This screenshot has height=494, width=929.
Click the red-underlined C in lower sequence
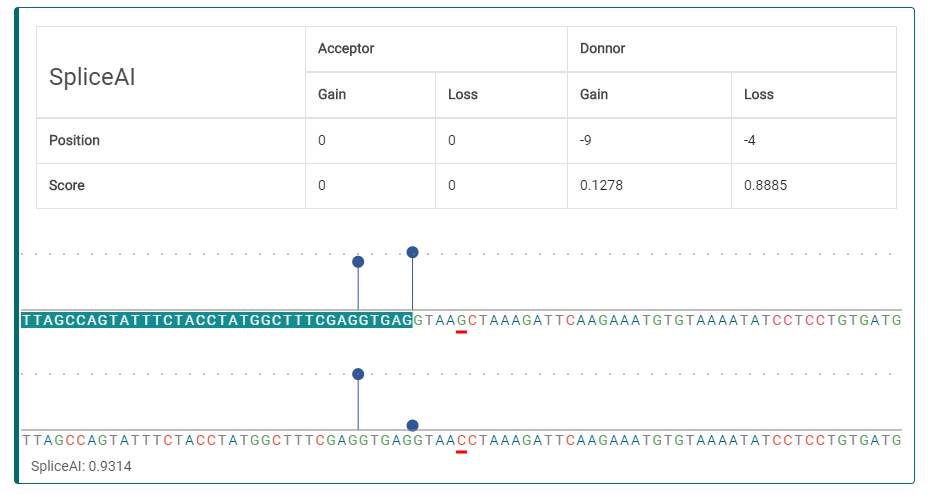[x=461, y=439]
